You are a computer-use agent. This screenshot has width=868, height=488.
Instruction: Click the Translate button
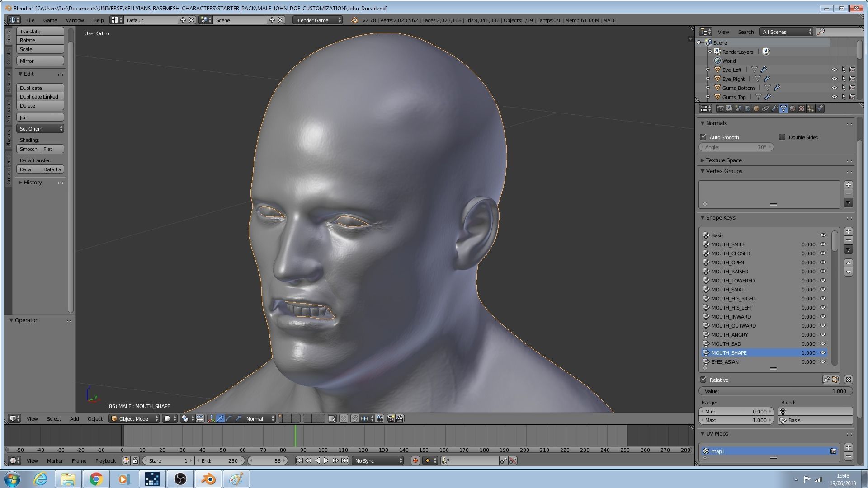pos(40,31)
